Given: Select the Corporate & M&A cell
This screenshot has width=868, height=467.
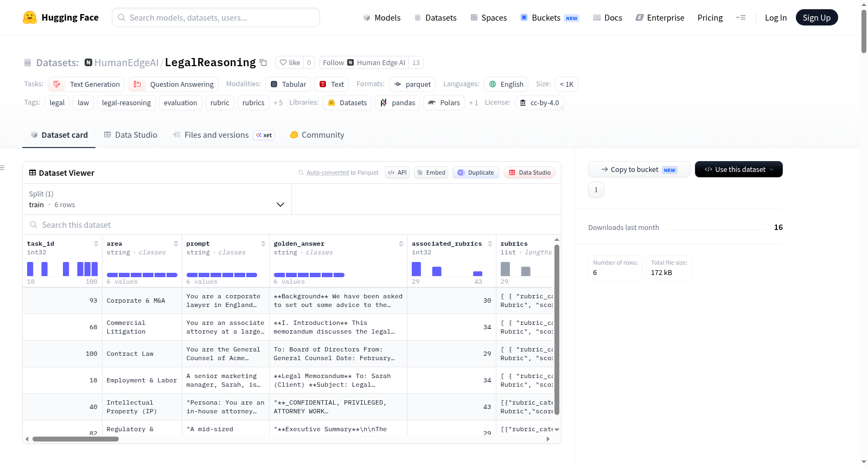Looking at the screenshot, I should pyautogui.click(x=142, y=300).
